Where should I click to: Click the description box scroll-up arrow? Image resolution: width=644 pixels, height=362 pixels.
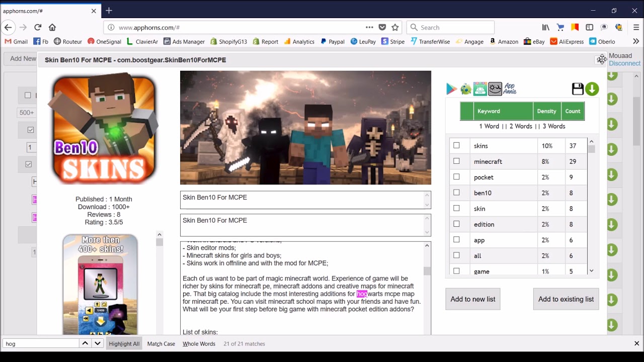(x=427, y=245)
